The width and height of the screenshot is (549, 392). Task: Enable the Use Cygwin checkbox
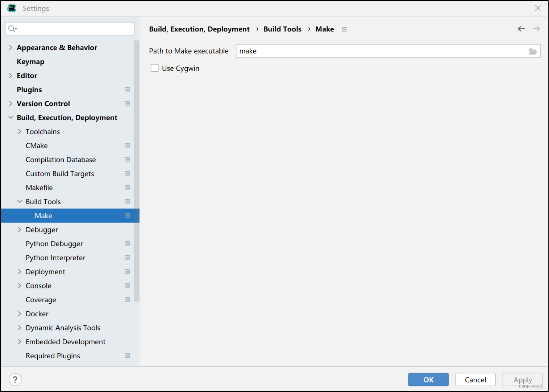pyautogui.click(x=155, y=68)
